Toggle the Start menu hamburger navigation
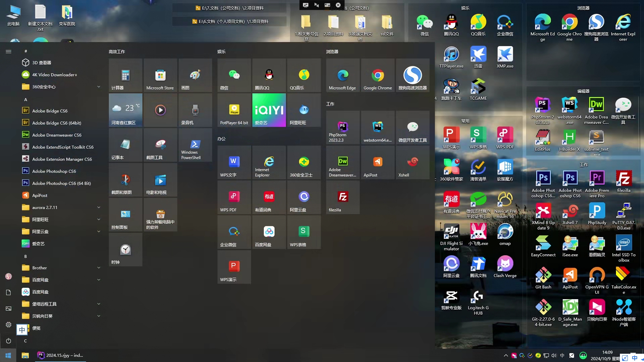Viewport: 644px width, 362px height. pos(9,52)
